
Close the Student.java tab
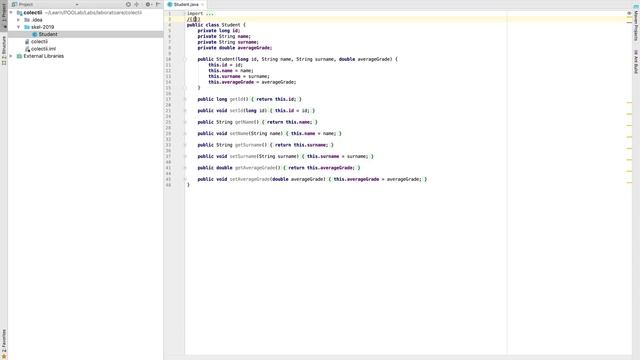coord(202,4)
